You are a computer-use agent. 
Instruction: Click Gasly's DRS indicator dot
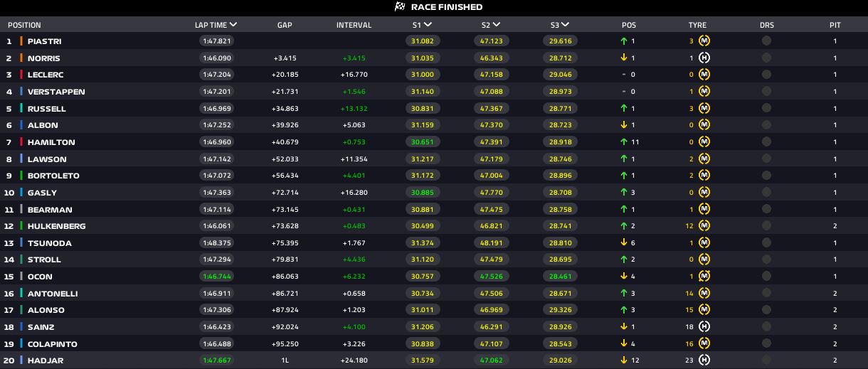point(766,193)
